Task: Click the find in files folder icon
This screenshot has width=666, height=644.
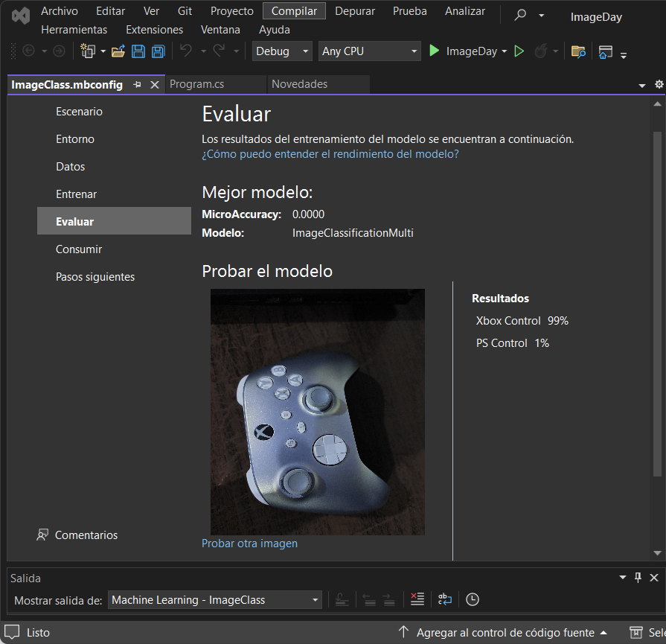Action: pos(578,51)
